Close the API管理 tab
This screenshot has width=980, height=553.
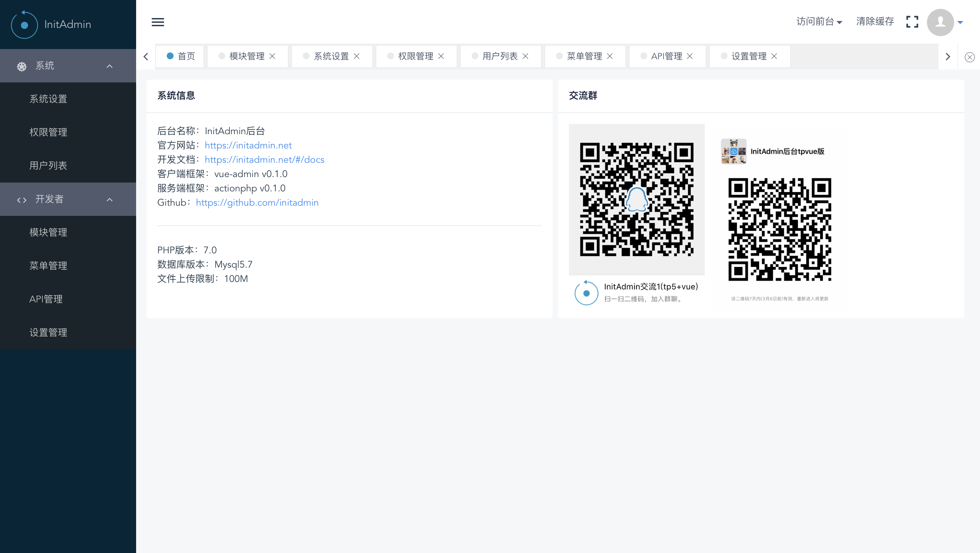690,56
